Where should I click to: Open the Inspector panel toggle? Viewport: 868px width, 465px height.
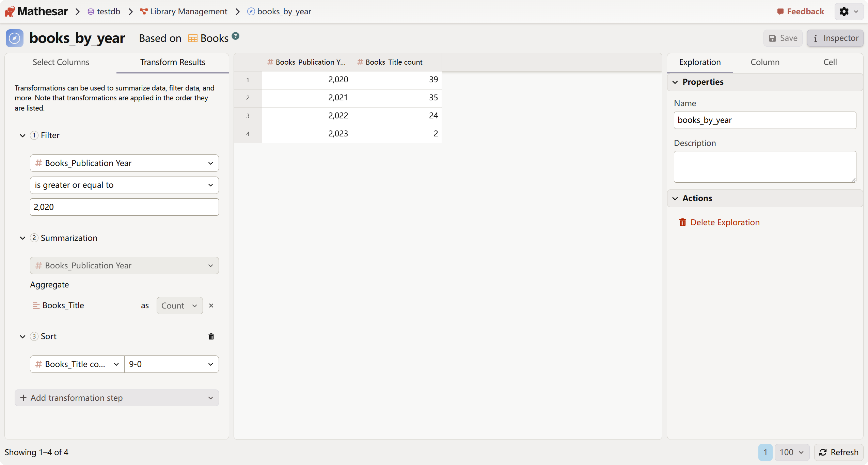[835, 38]
